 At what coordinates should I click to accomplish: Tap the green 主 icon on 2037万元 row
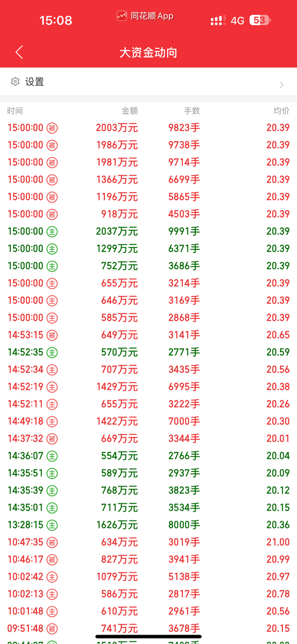click(52, 232)
